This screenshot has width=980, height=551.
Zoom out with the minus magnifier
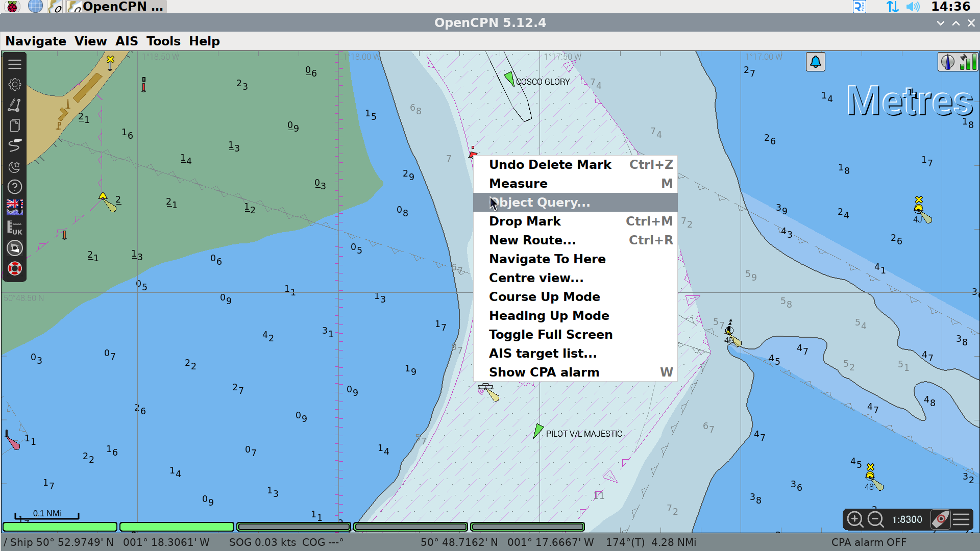[876, 519]
